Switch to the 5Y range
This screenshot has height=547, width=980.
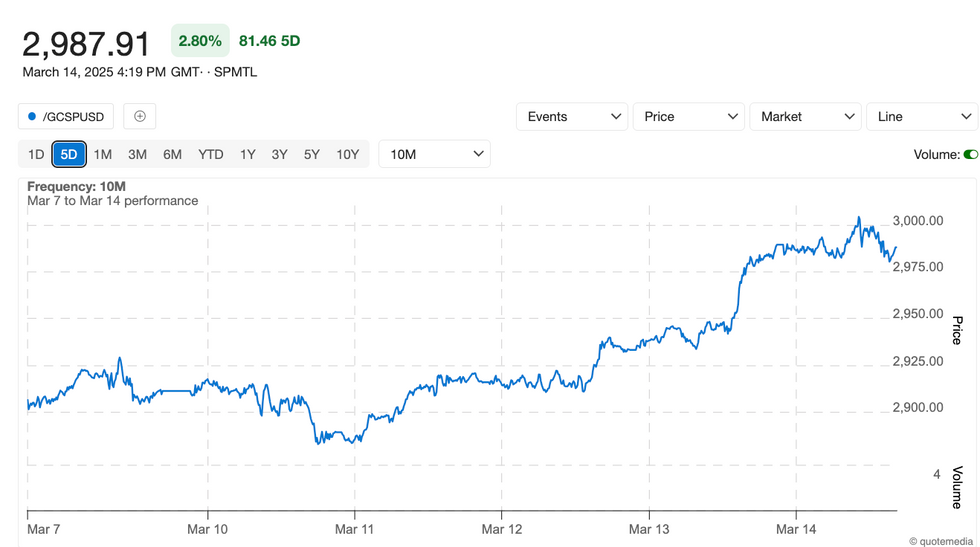click(312, 154)
